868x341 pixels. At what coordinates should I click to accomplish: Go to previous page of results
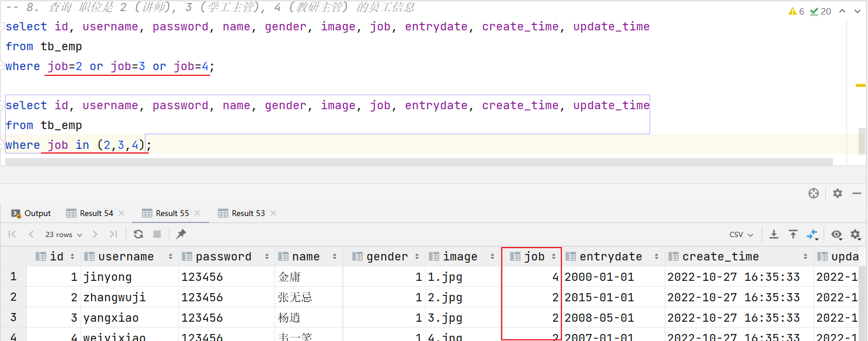pyautogui.click(x=31, y=234)
